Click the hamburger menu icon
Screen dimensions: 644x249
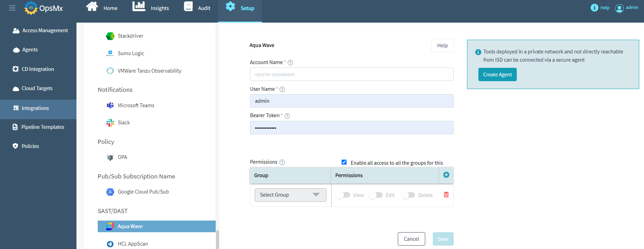(12, 8)
